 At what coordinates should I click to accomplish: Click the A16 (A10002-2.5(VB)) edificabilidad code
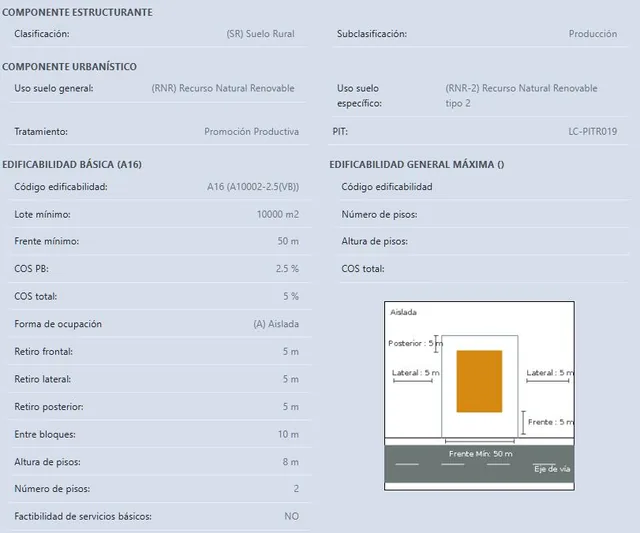[253, 187]
